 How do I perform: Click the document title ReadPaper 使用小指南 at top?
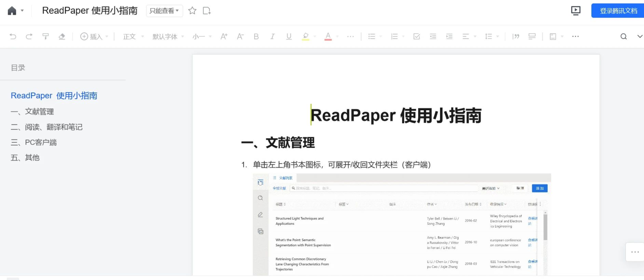pyautogui.click(x=90, y=11)
